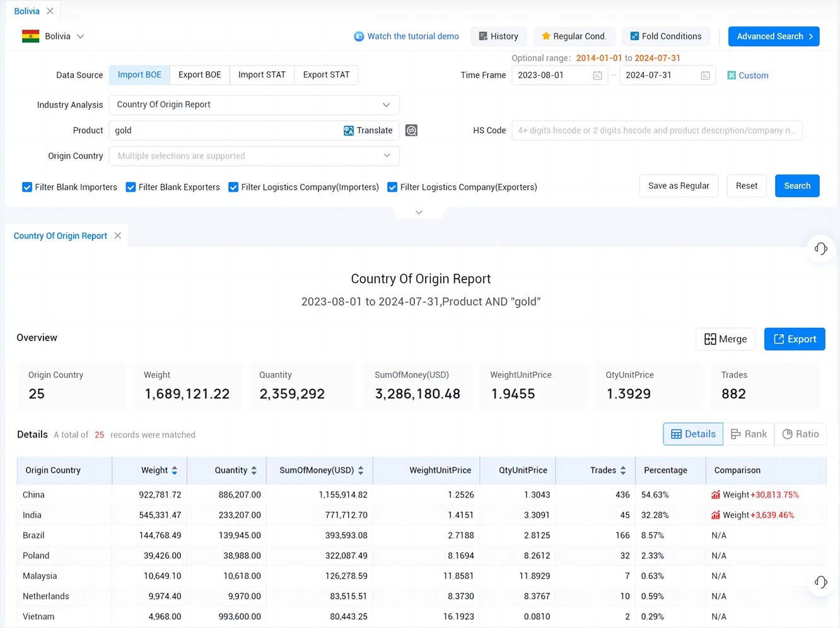This screenshot has width=840, height=628.
Task: Click the round icon next to Product field
Action: tap(411, 131)
